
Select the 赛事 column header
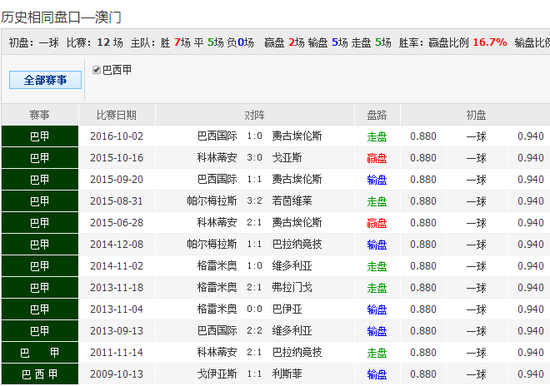coord(40,115)
